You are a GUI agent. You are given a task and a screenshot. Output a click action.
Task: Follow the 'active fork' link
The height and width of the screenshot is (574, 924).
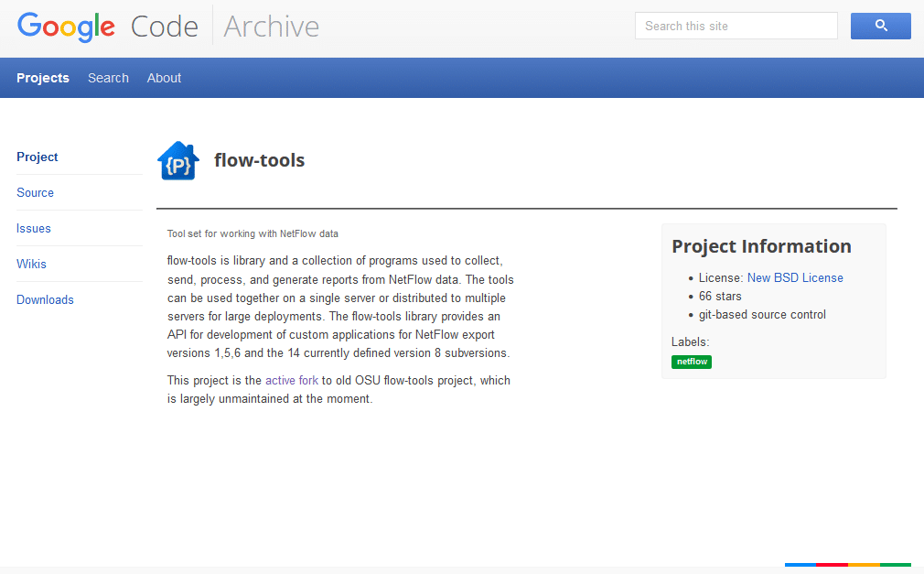tap(292, 381)
